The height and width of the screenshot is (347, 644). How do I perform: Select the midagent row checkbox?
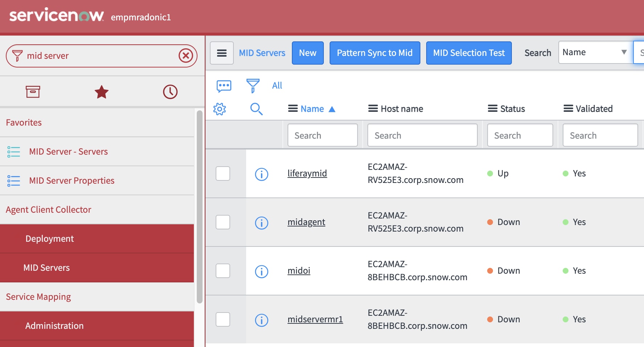point(223,222)
